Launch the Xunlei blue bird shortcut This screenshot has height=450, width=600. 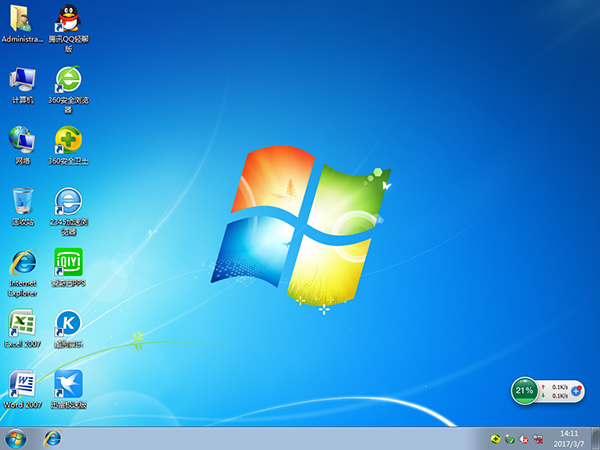pyautogui.click(x=68, y=384)
